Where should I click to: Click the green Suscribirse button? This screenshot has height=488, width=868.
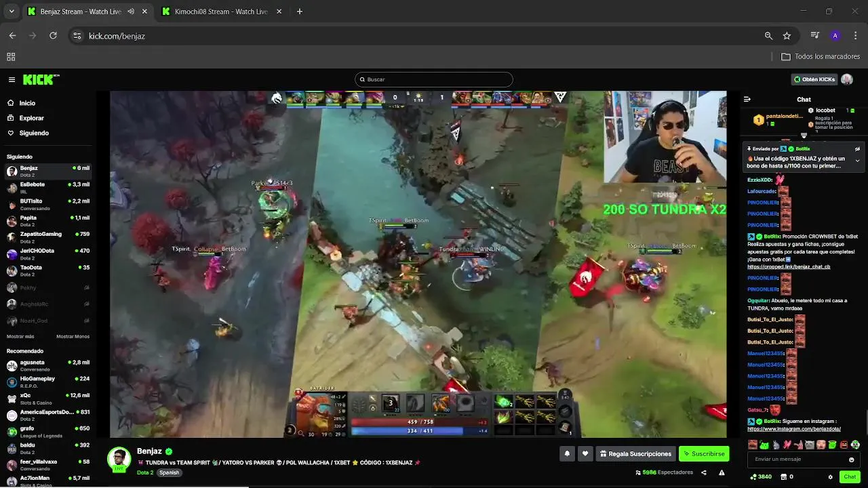coord(704,454)
